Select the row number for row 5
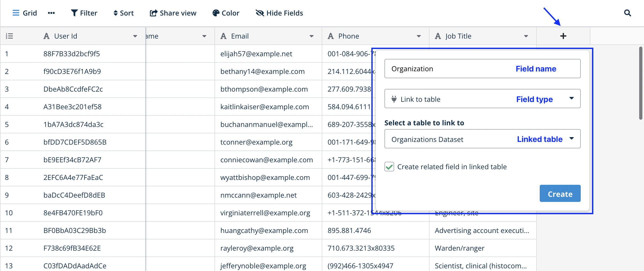 pyautogui.click(x=7, y=124)
